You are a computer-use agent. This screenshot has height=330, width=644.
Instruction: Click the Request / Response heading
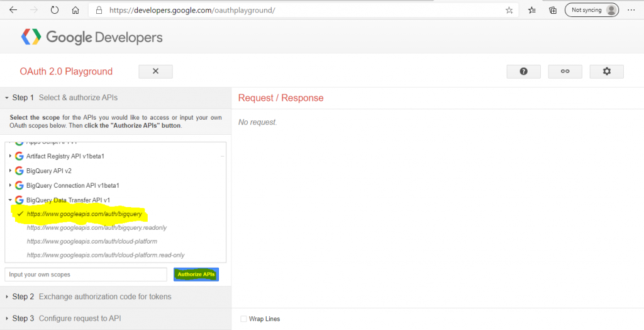click(x=281, y=98)
